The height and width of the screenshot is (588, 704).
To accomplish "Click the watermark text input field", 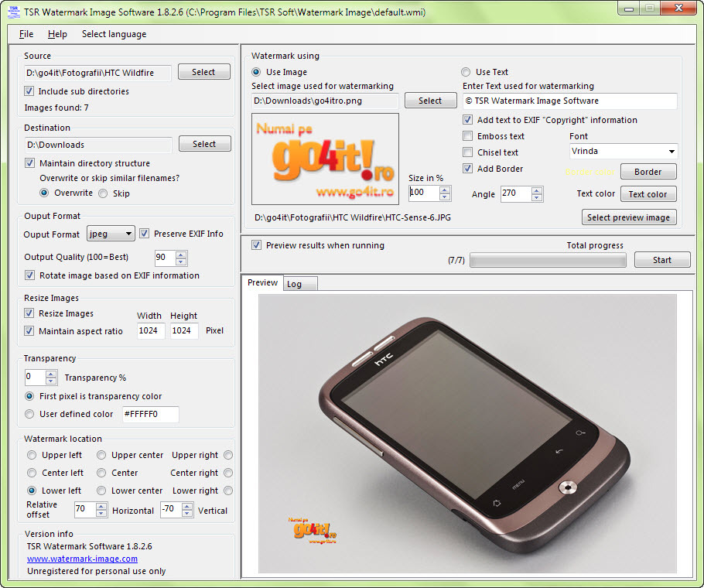I will (569, 101).
